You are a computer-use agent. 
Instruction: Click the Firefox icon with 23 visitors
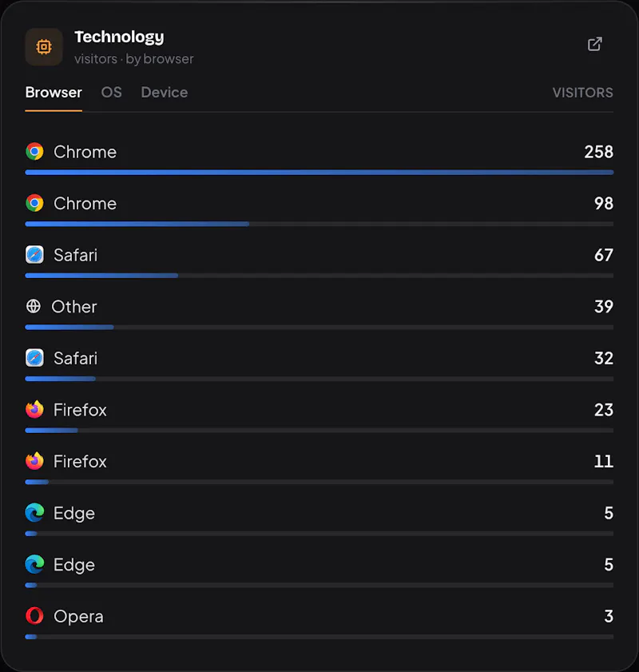point(34,410)
